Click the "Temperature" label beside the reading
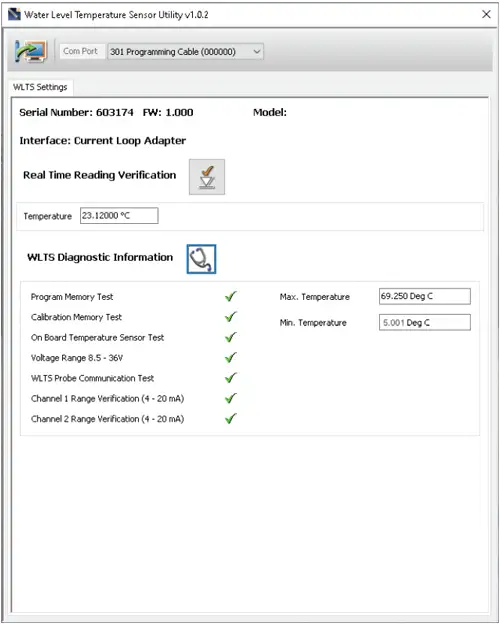 click(x=47, y=216)
